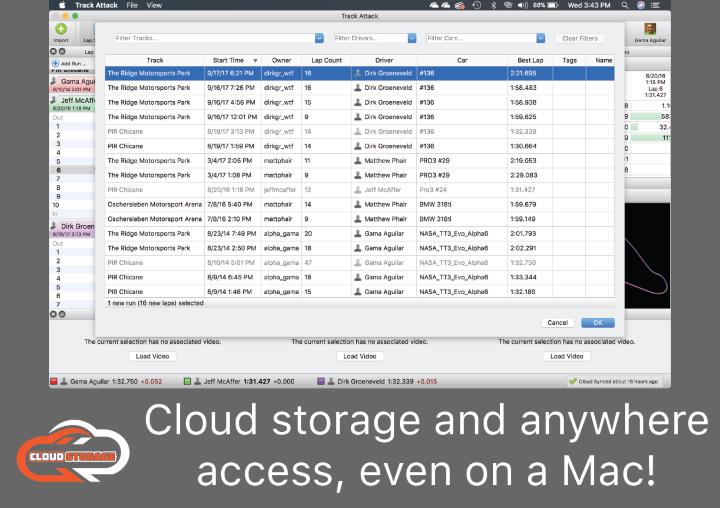The image size is (720, 508).
Task: Click the Gama Aguilar profile avatar
Action: (x=649, y=29)
